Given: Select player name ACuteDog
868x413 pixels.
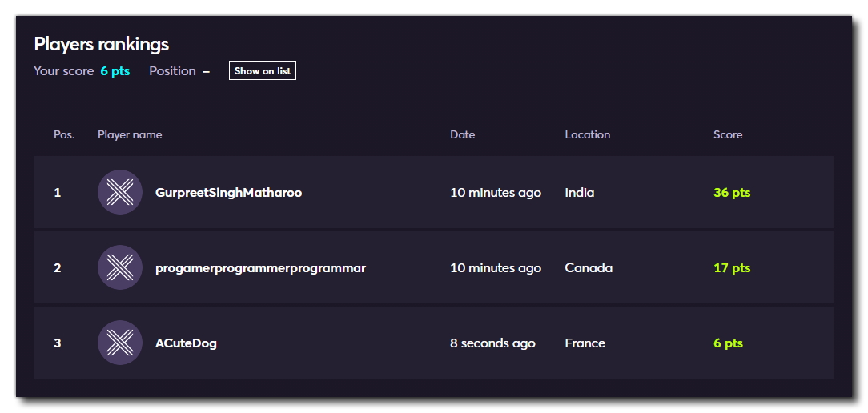Looking at the screenshot, I should [186, 343].
